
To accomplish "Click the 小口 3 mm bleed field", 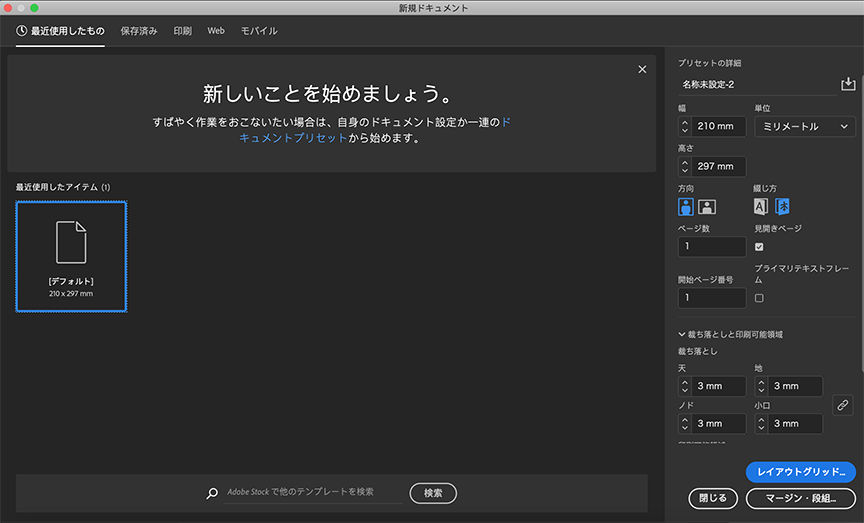I will tap(795, 423).
